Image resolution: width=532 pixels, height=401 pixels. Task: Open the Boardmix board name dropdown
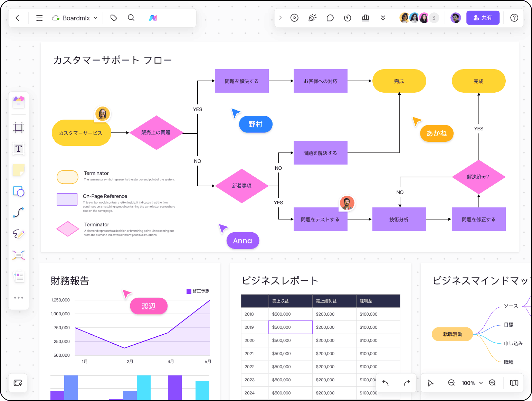96,18
